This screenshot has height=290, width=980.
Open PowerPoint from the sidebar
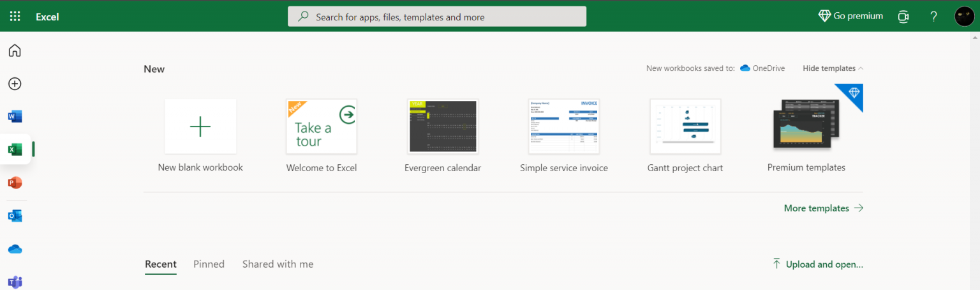[x=15, y=183]
